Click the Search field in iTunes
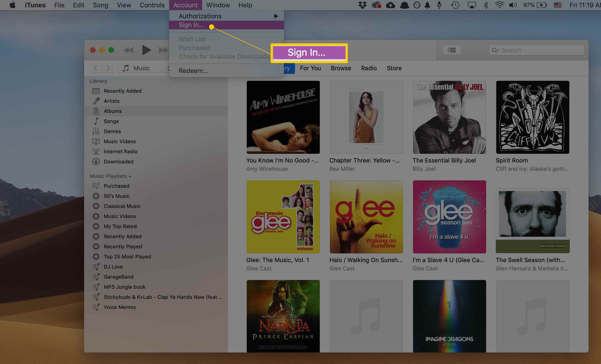This screenshot has width=601, height=364. tap(536, 50)
